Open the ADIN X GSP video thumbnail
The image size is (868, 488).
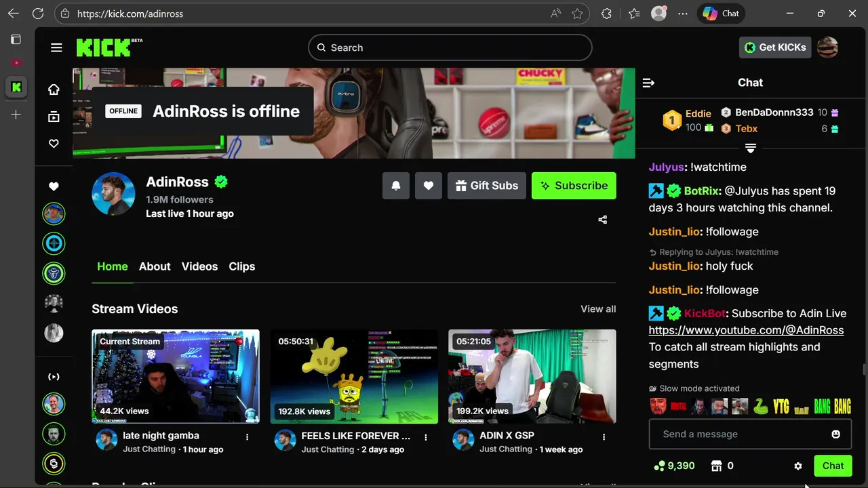532,377
